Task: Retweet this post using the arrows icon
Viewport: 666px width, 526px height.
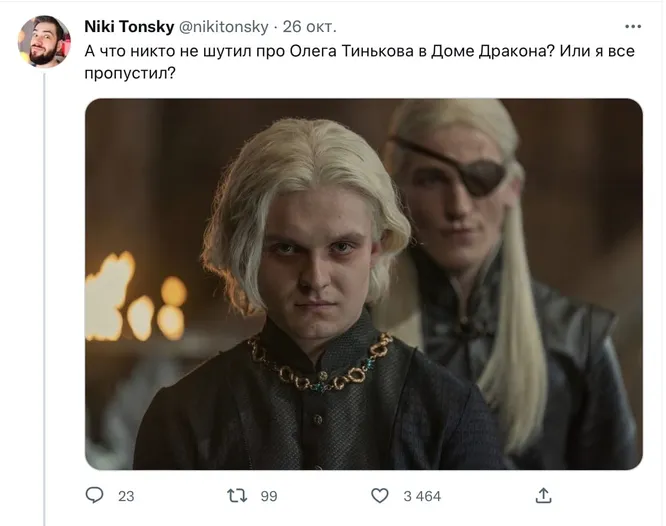Action: (237, 495)
